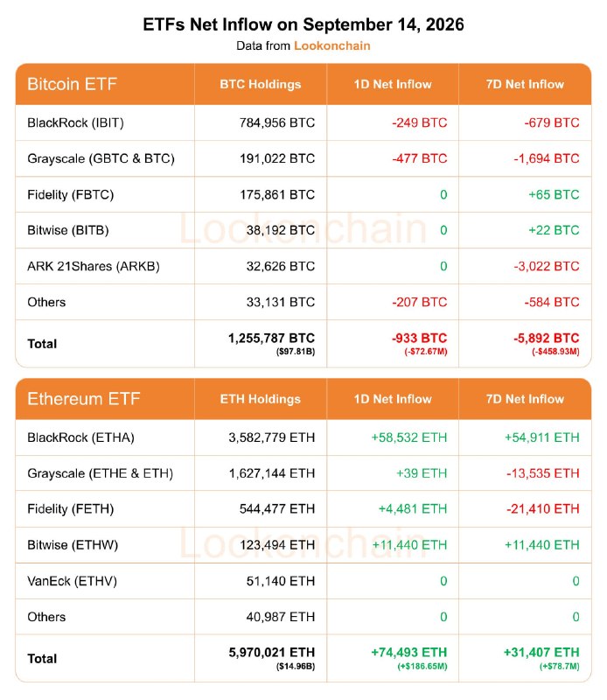Click the Bitcoin 7D Net Inflow header
Image resolution: width=607 pixels, height=700 pixels.
[525, 84]
